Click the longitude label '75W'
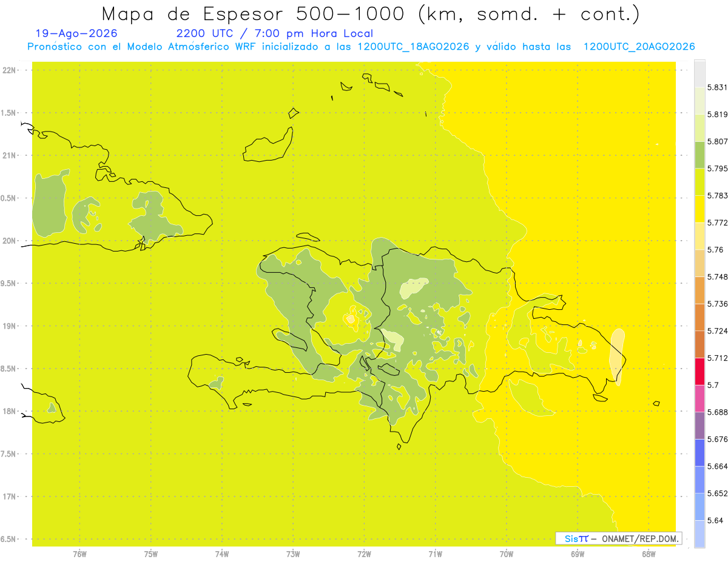The width and height of the screenshot is (728, 562). (150, 554)
